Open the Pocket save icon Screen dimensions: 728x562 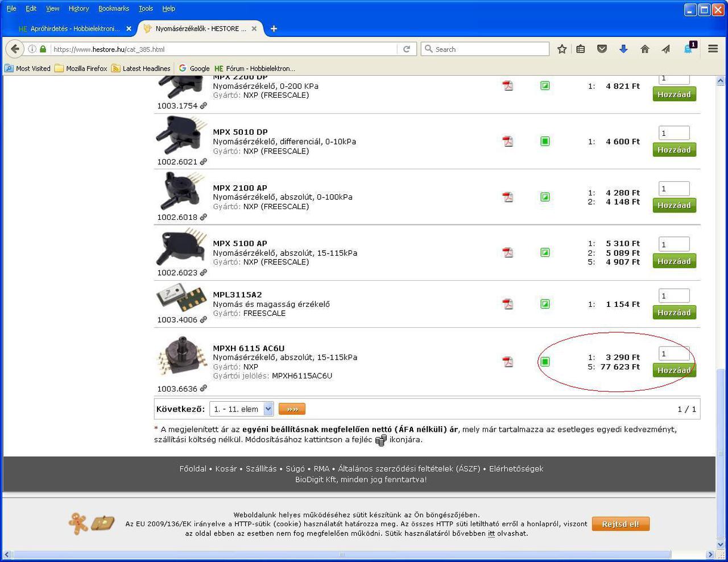tap(602, 49)
